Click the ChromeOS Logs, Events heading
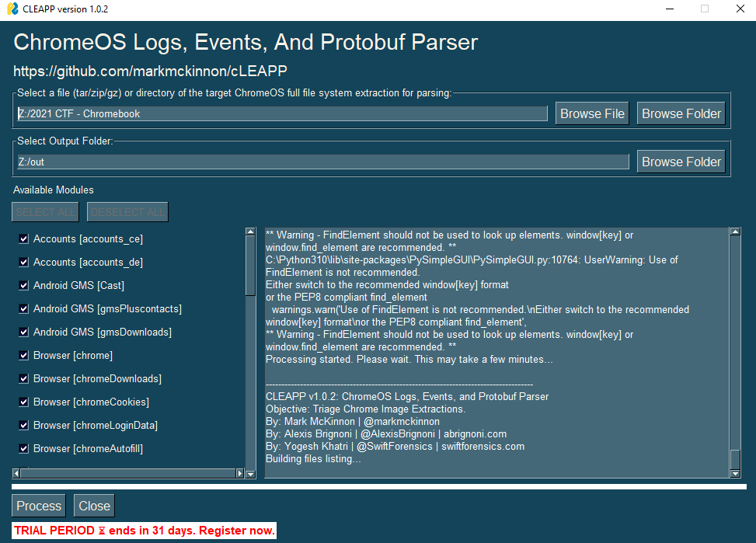The width and height of the screenshot is (756, 543). click(x=246, y=43)
